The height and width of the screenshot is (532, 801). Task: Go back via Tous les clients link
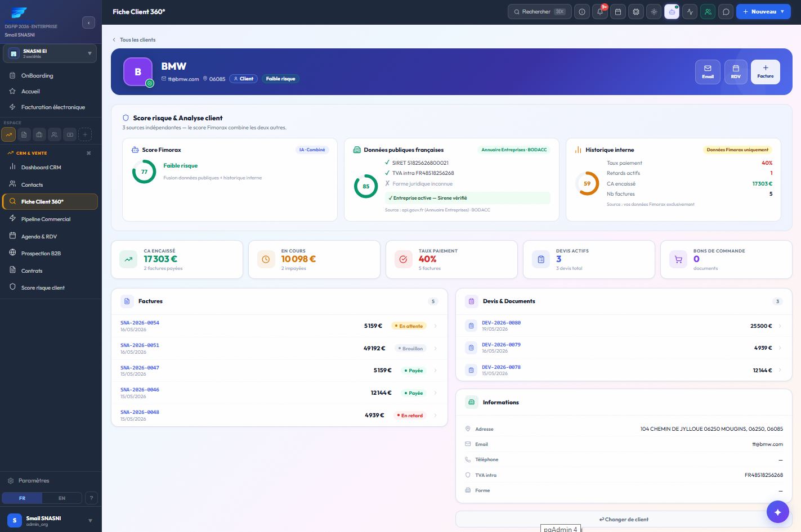coord(134,40)
